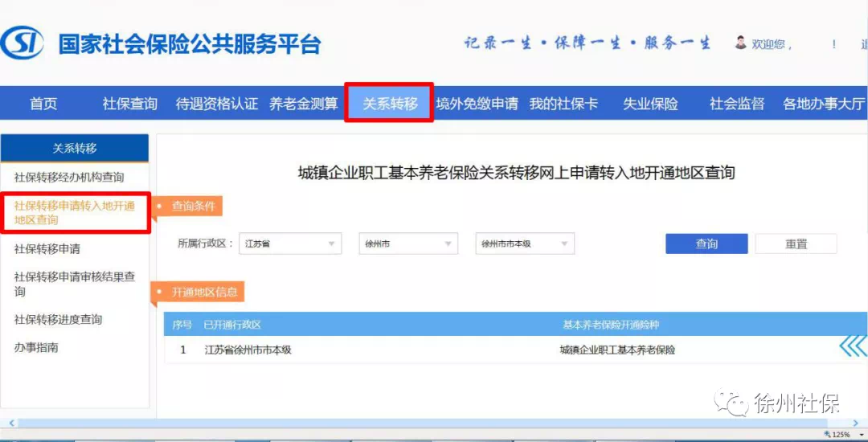
Task: Click the 重置 reset button
Action: coord(796,244)
